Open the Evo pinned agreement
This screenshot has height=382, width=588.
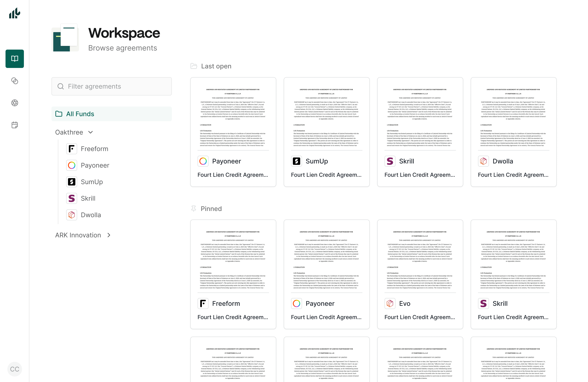420,274
